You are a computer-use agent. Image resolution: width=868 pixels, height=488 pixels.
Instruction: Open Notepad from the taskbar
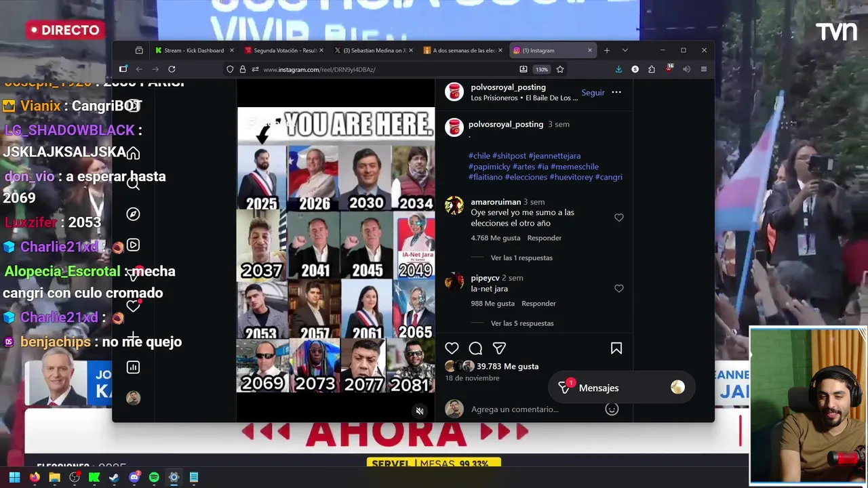click(194, 477)
